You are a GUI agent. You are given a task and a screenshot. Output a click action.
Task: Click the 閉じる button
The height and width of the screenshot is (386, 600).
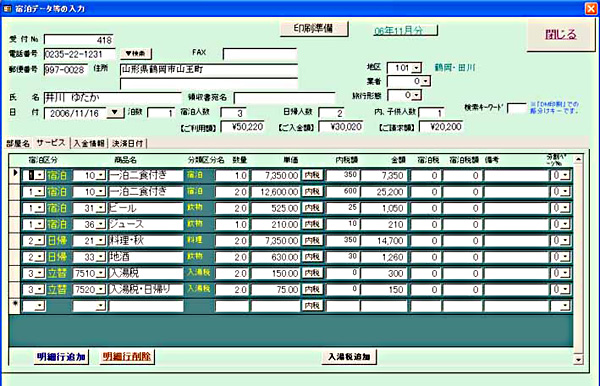coord(561,35)
